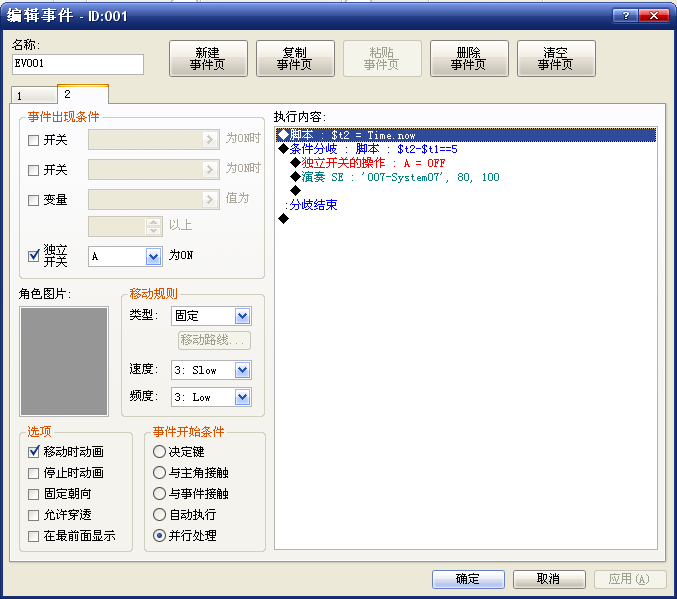Click the 删除事件页 button
The width and height of the screenshot is (677, 599).
[x=469, y=58]
